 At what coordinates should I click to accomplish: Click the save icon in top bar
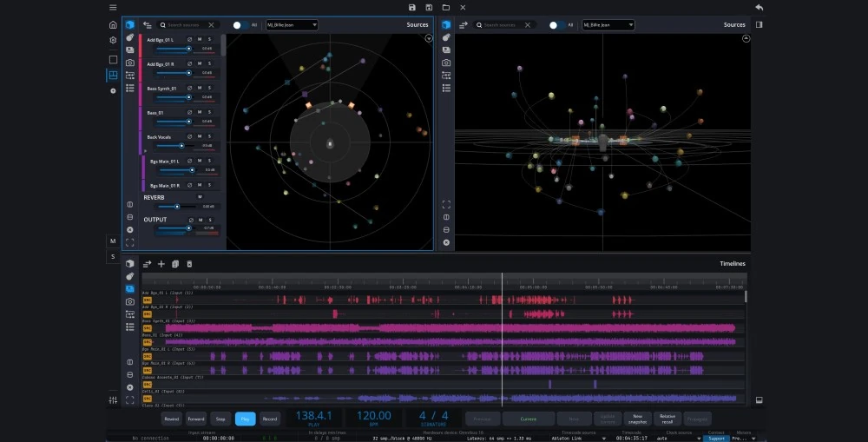click(412, 8)
